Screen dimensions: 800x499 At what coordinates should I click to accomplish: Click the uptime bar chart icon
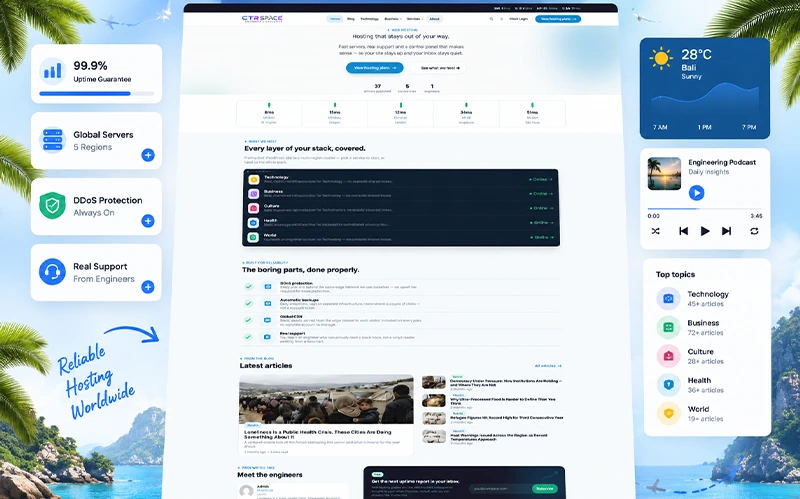pyautogui.click(x=53, y=70)
